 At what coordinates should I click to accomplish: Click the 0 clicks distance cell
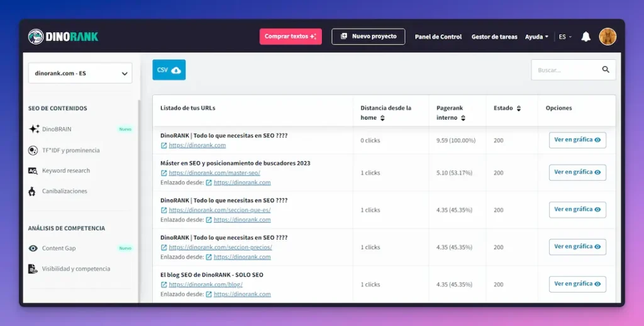pyautogui.click(x=370, y=140)
